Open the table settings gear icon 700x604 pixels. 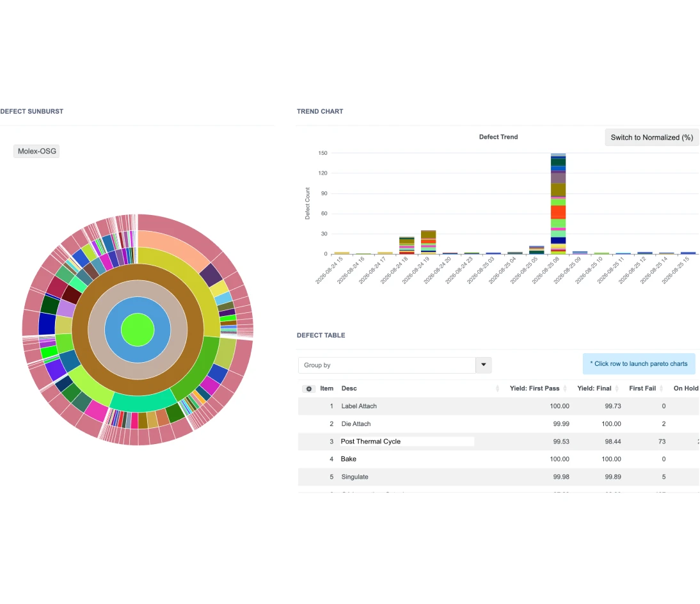[308, 389]
